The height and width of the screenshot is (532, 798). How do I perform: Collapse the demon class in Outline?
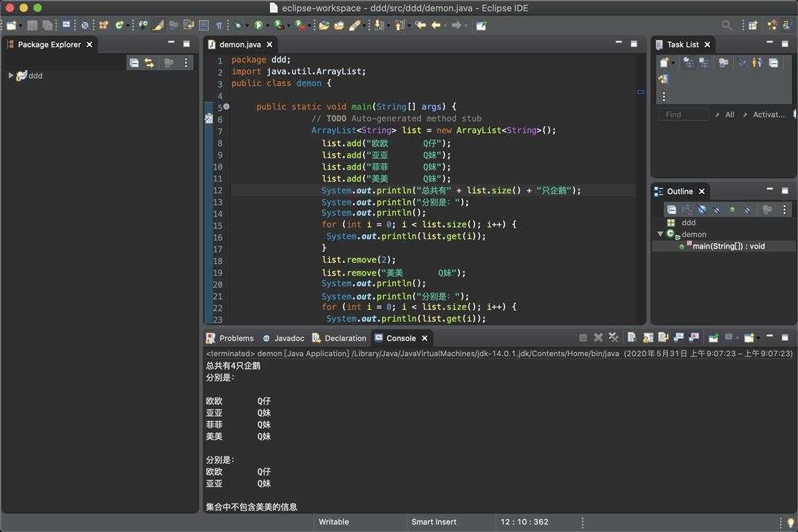pos(660,234)
